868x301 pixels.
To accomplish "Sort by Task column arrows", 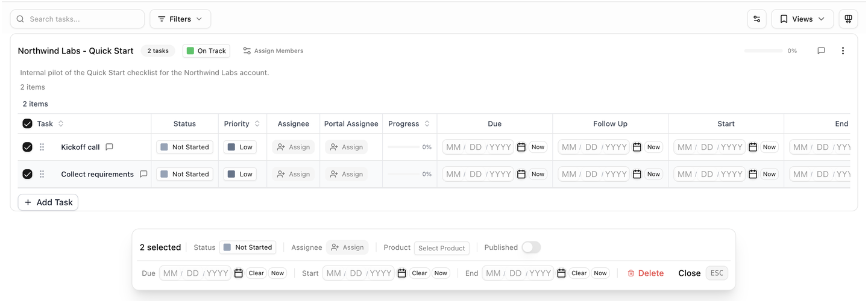I will (x=61, y=123).
